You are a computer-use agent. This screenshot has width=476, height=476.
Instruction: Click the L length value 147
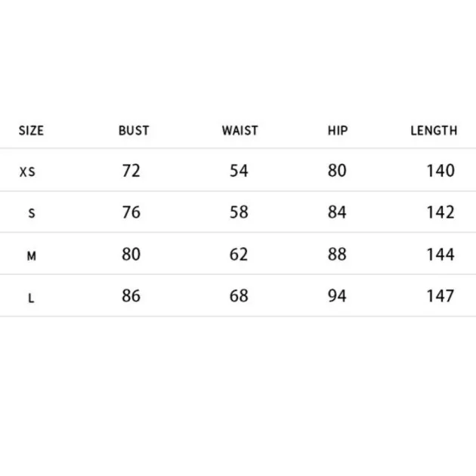(440, 295)
